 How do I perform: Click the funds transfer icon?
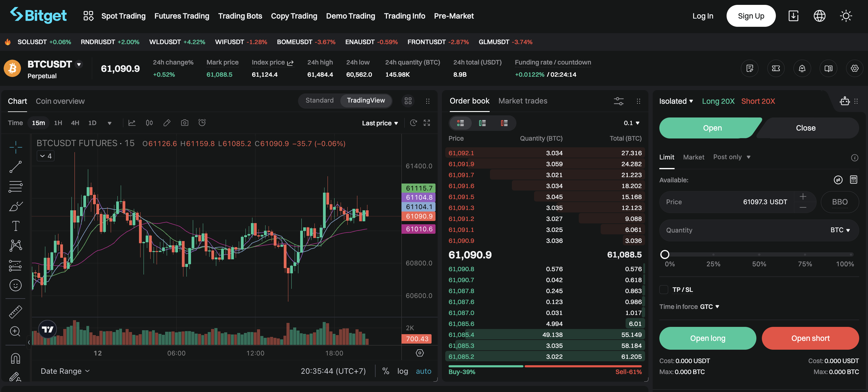838,180
